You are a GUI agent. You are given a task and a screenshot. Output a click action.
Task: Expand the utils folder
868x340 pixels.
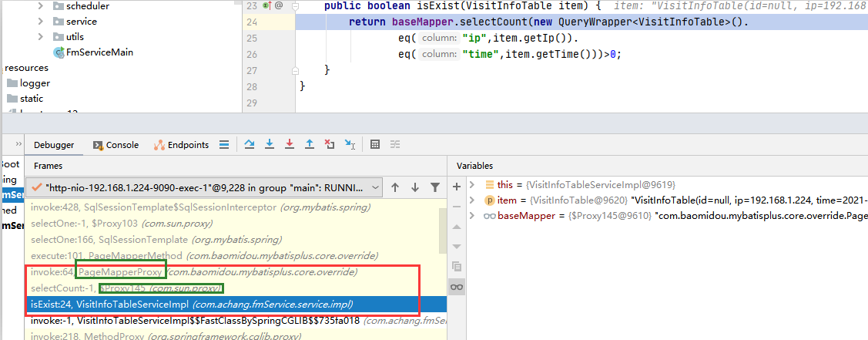[x=40, y=36]
